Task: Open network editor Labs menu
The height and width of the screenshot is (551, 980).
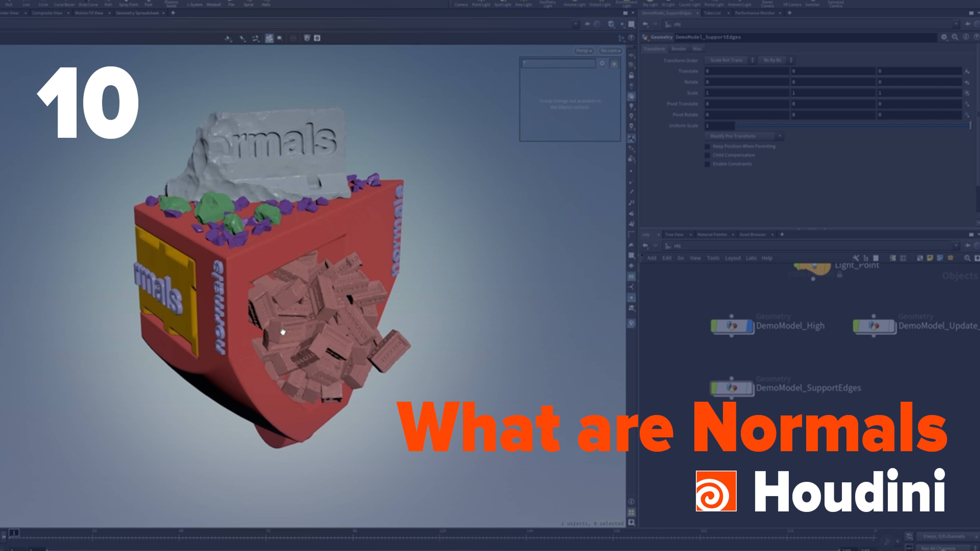Action: pyautogui.click(x=751, y=258)
